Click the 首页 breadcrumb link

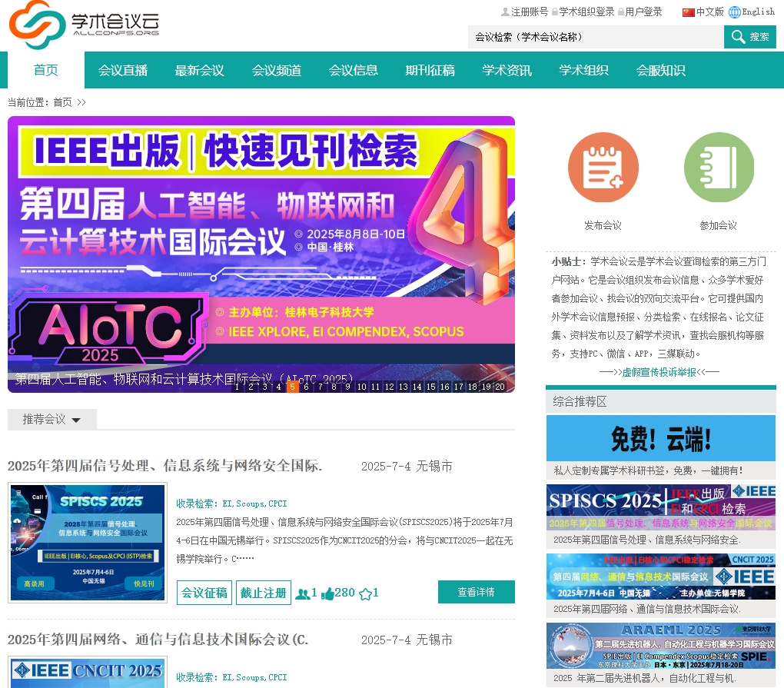(x=62, y=102)
